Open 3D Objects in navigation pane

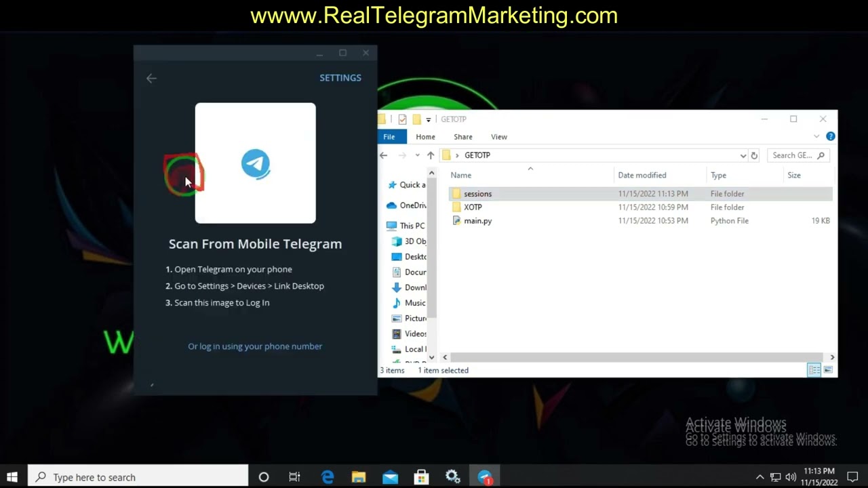[x=410, y=241]
